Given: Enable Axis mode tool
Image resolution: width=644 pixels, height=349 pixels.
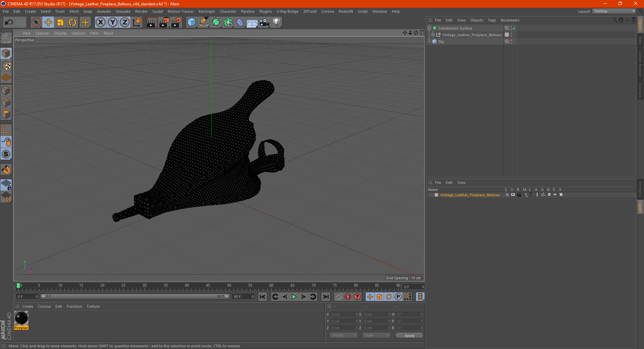Looking at the screenshot, I should 6,130.
